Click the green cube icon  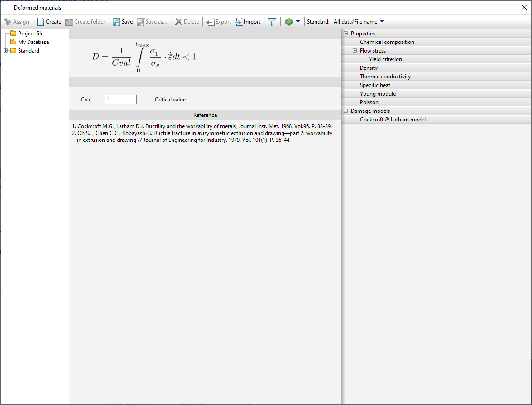tap(289, 22)
